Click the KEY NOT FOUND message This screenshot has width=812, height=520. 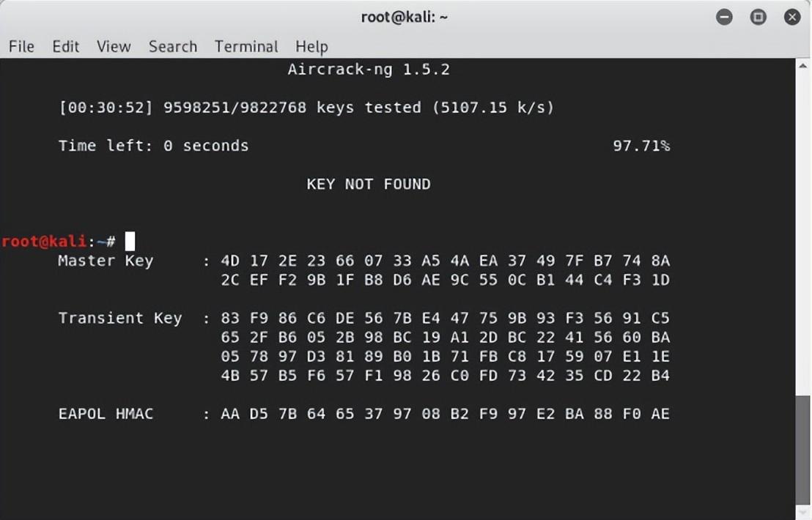(368, 185)
